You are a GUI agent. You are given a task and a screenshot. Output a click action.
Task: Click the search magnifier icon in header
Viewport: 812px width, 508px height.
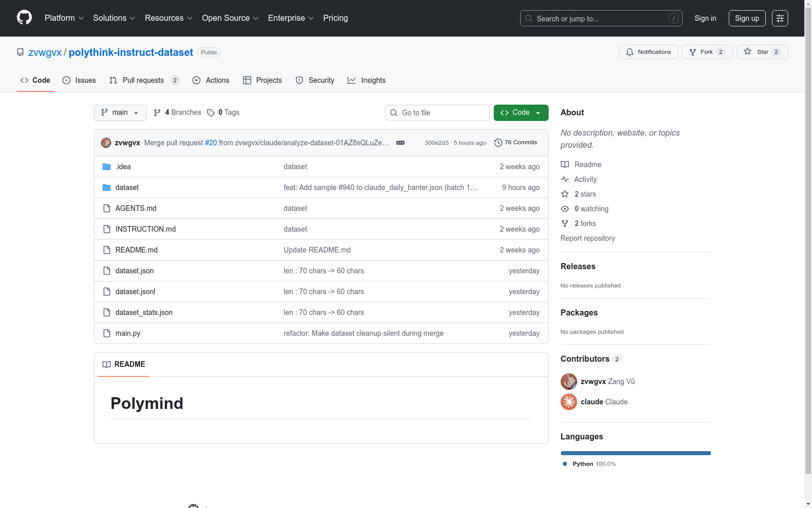click(529, 18)
